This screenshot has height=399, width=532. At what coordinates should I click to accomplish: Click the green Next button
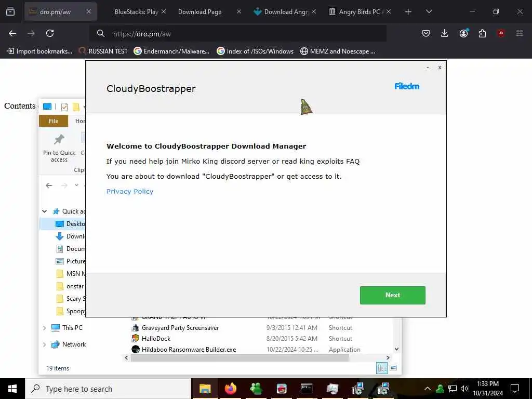click(x=393, y=295)
